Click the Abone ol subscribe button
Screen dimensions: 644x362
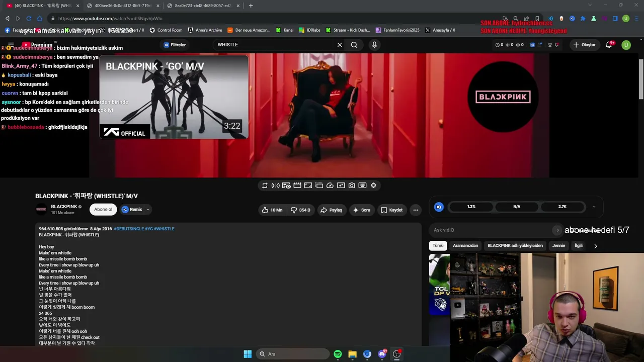pyautogui.click(x=103, y=210)
